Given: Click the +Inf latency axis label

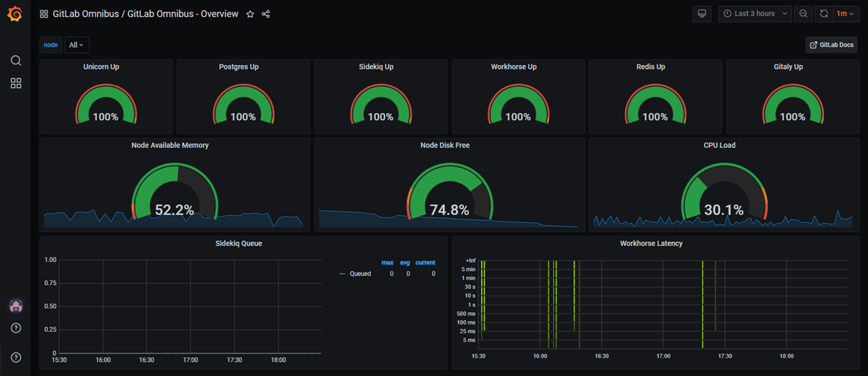Looking at the screenshot, I should 470,260.
